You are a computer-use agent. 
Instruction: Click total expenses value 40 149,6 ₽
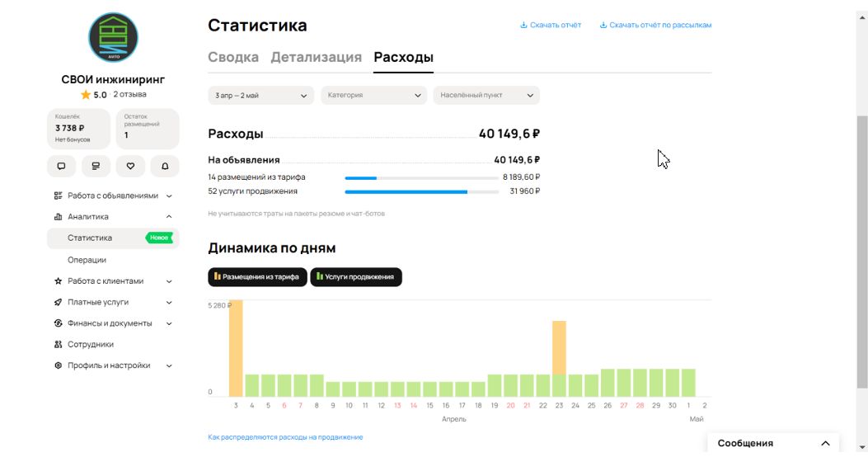pyautogui.click(x=509, y=134)
